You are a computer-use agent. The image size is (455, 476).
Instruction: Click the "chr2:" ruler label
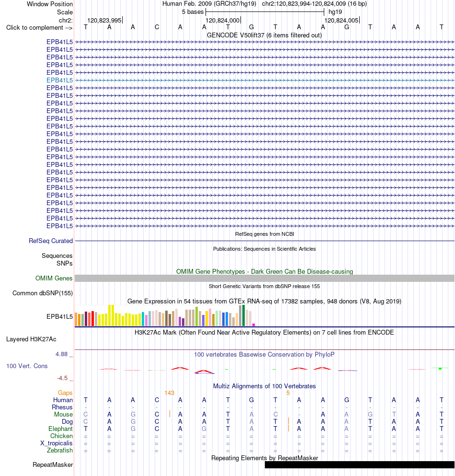tap(66, 20)
